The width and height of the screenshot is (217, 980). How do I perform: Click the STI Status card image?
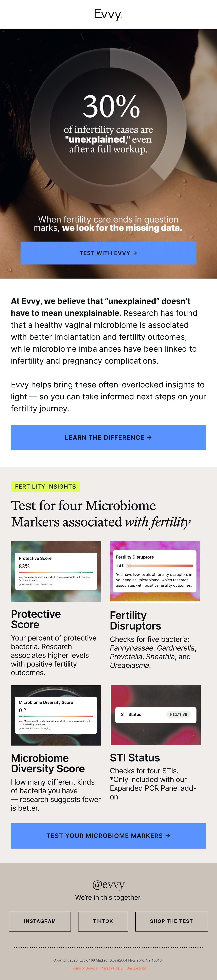pos(156,715)
